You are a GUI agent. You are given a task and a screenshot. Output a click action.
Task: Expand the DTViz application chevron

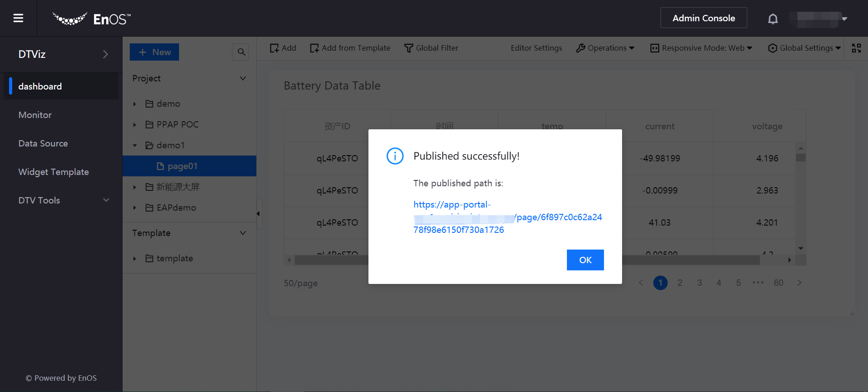click(x=105, y=54)
